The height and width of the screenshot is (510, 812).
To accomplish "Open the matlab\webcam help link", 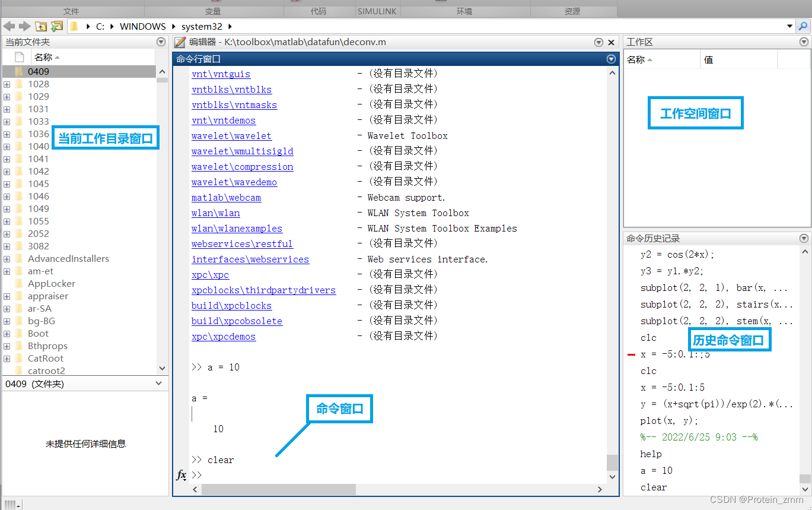I will click(x=226, y=198).
